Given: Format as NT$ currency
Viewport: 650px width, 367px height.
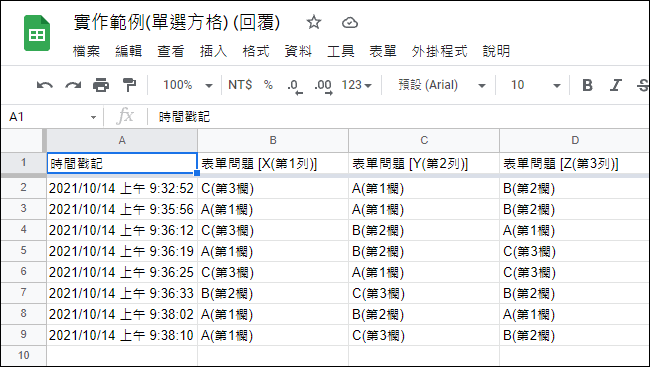Looking at the screenshot, I should click(240, 85).
